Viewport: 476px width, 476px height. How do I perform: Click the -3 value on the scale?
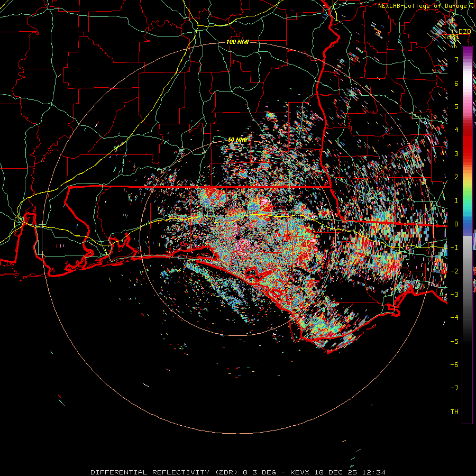pyautogui.click(x=454, y=295)
